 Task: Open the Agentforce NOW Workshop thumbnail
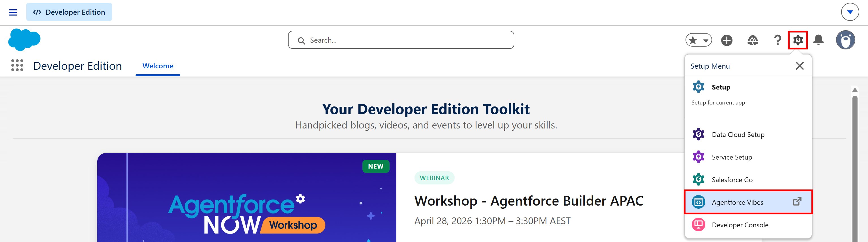coord(247,198)
